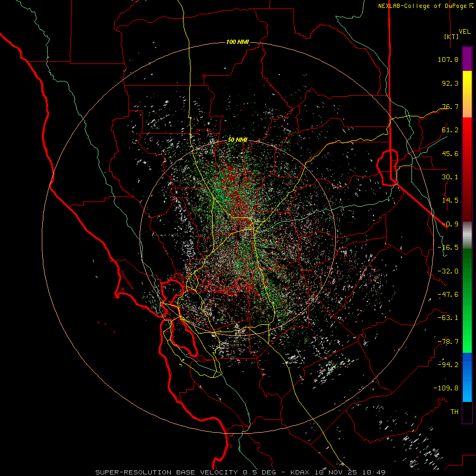Click the 92.3 legend value
Screen dimensions: 476x476
(450, 83)
